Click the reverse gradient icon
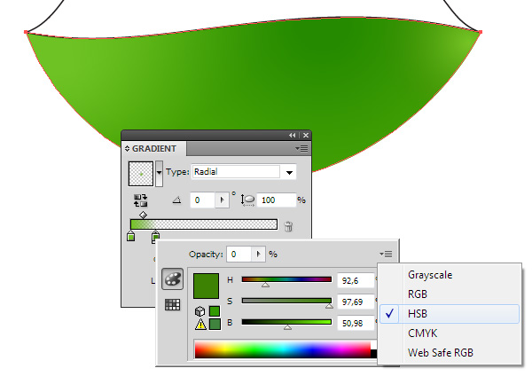Image resolution: width=532 pixels, height=392 pixels. (140, 200)
